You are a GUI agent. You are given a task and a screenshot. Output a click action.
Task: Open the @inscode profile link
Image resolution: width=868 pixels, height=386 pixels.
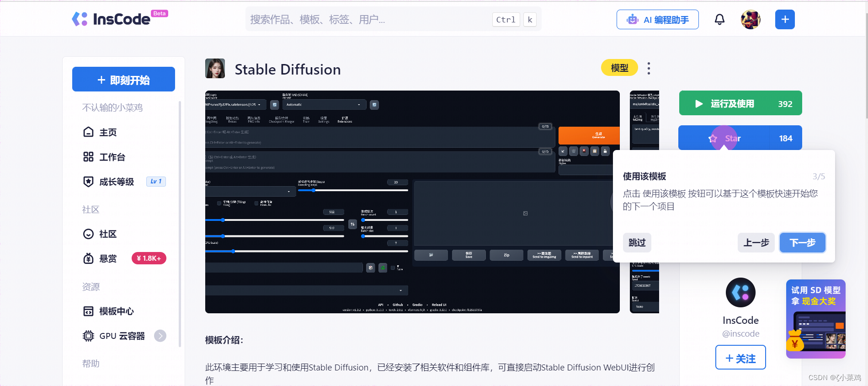(x=740, y=334)
